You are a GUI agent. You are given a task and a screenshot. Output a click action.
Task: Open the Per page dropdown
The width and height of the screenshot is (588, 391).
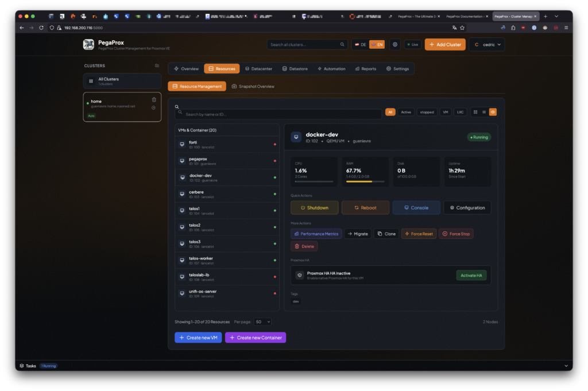[263, 322]
